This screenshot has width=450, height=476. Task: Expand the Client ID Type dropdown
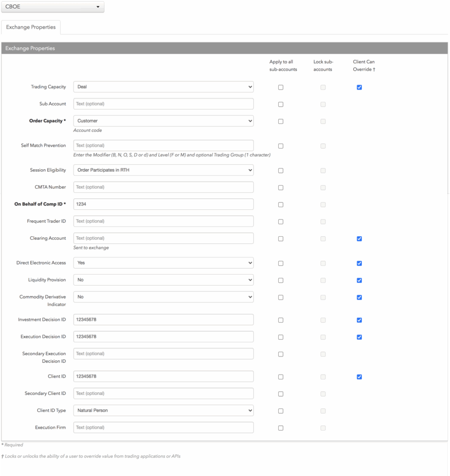click(163, 410)
